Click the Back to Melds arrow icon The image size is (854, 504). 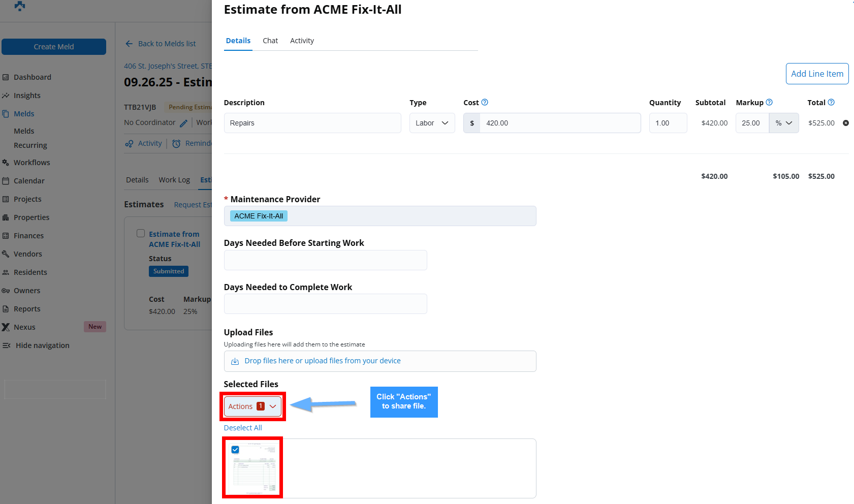(x=129, y=44)
